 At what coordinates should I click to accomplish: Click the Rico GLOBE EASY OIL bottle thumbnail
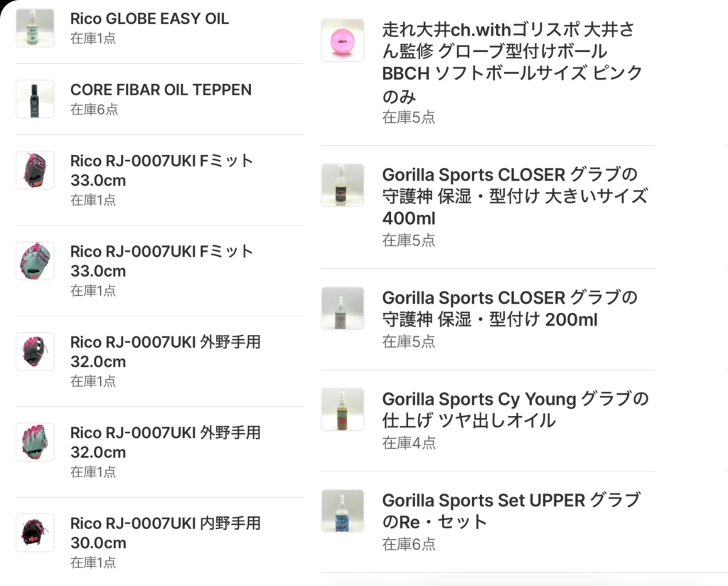point(35,28)
